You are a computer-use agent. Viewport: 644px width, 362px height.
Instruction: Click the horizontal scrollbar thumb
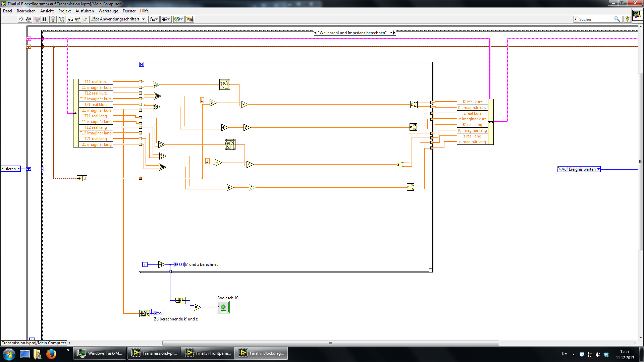pyautogui.click(x=330, y=343)
